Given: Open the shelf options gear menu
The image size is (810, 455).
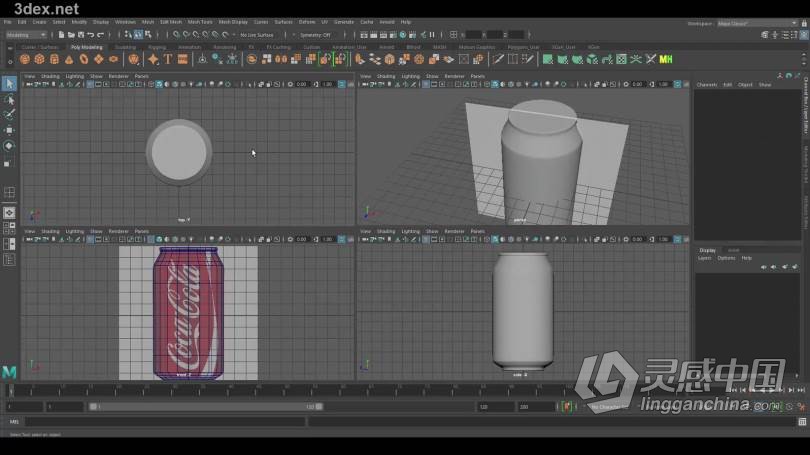Looking at the screenshot, I should tap(9, 61).
